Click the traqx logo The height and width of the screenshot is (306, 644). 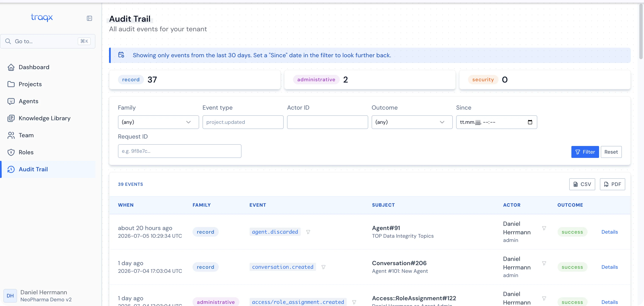pyautogui.click(x=42, y=17)
